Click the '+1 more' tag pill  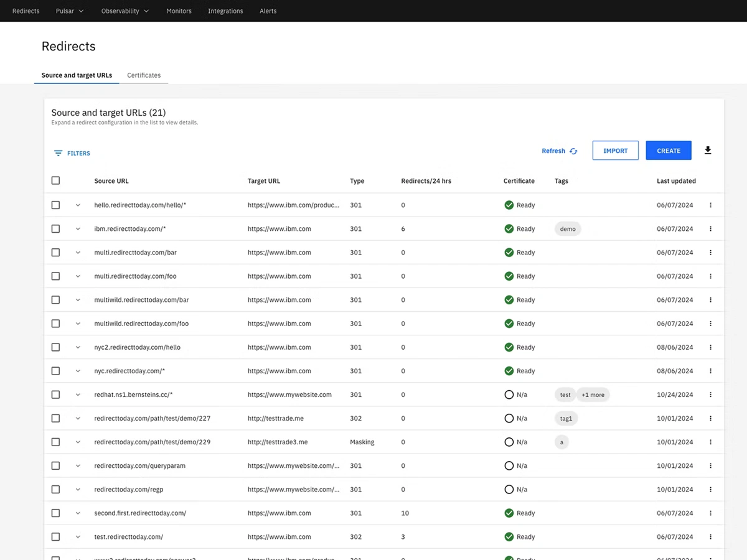[x=593, y=394]
